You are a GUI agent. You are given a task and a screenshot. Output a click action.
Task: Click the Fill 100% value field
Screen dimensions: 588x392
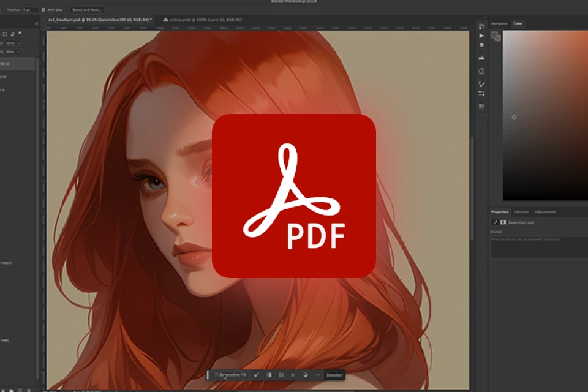10,52
